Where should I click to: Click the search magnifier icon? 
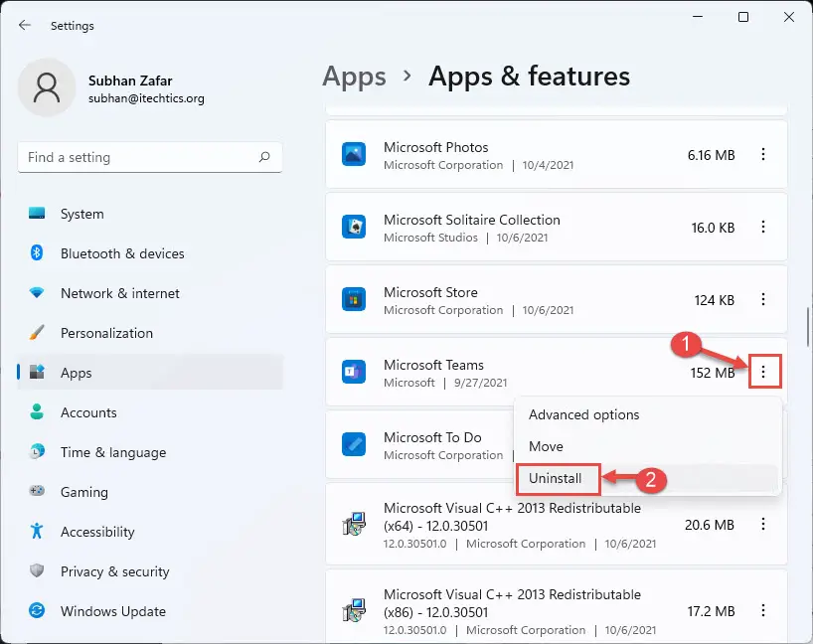pyautogui.click(x=264, y=157)
